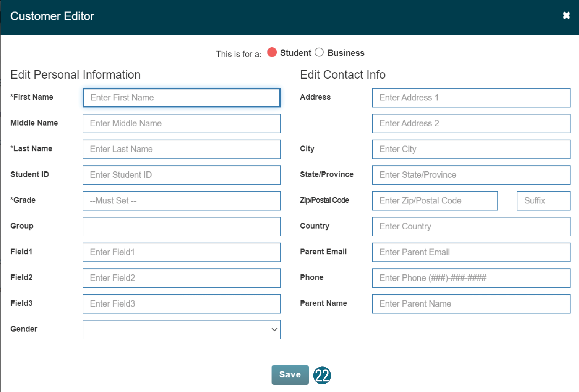Open the Gender dropdown

pyautogui.click(x=182, y=329)
